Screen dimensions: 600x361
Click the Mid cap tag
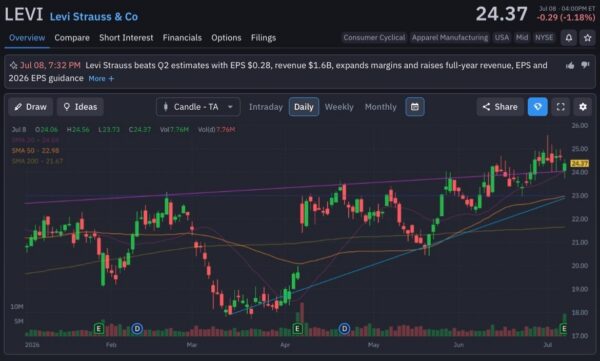click(x=522, y=38)
